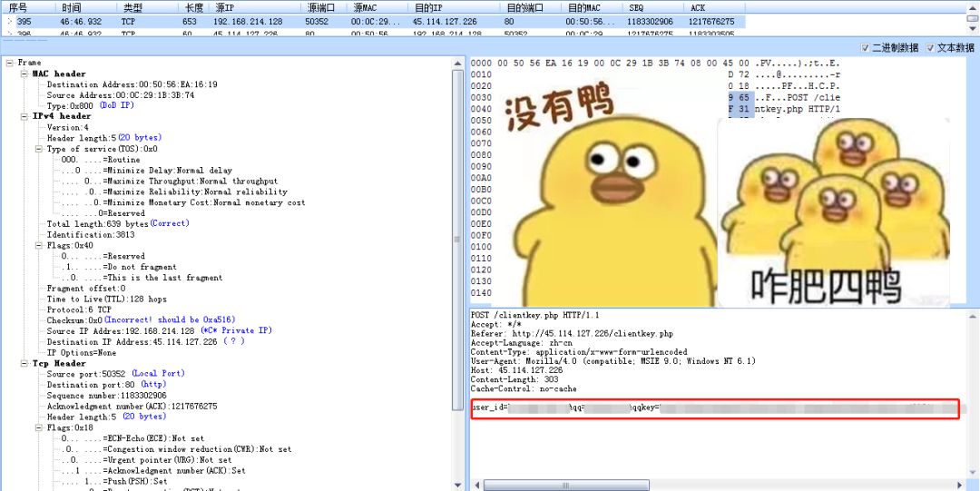Click scroll-up arrow of protocol tree panel
The width and height of the screenshot is (980, 491).
pos(456,64)
